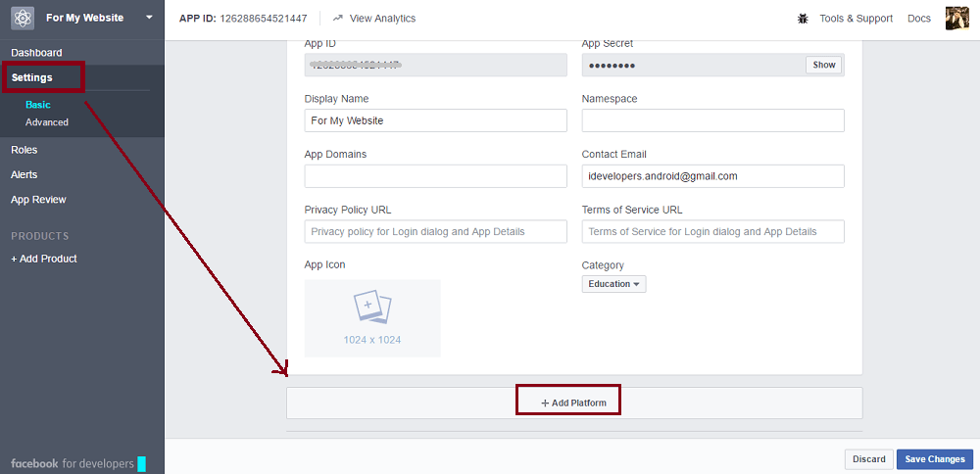This screenshot has width=980, height=474.
Task: Focus the App Domains field
Action: [x=436, y=176]
